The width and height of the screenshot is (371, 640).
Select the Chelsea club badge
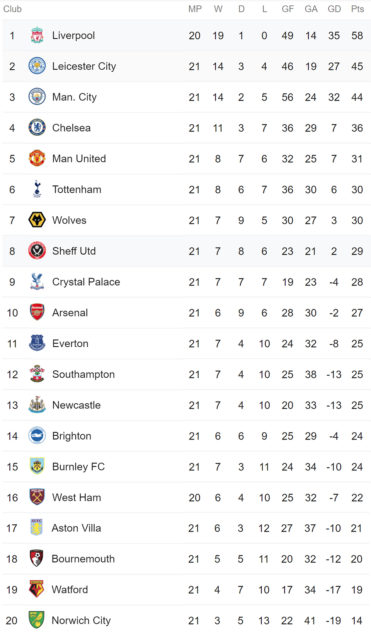point(37,128)
